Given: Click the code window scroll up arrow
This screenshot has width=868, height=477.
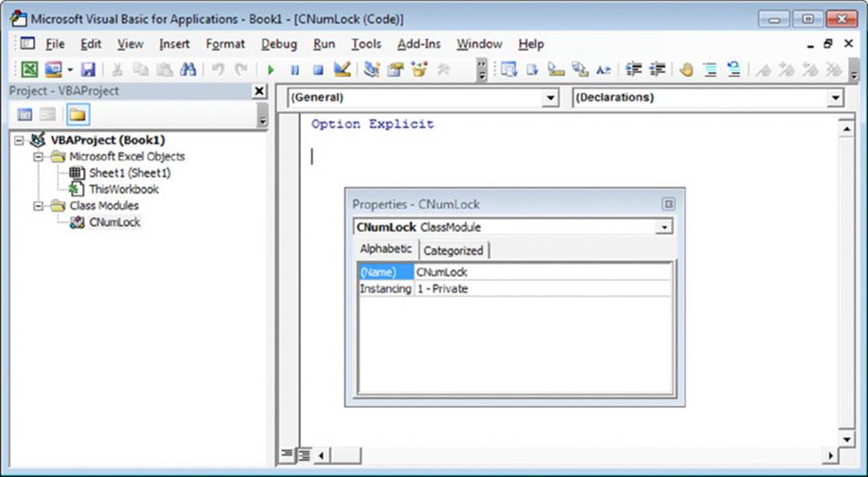Looking at the screenshot, I should (846, 129).
